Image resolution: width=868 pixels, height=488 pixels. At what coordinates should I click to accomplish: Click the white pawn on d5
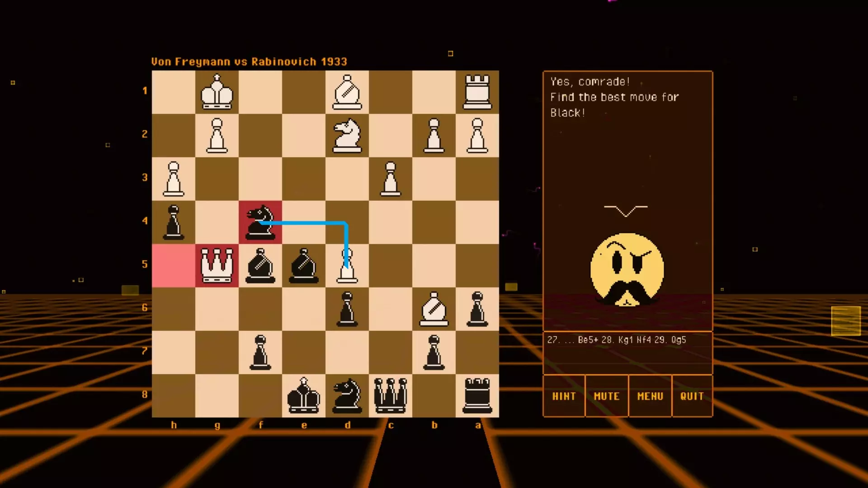pyautogui.click(x=347, y=267)
